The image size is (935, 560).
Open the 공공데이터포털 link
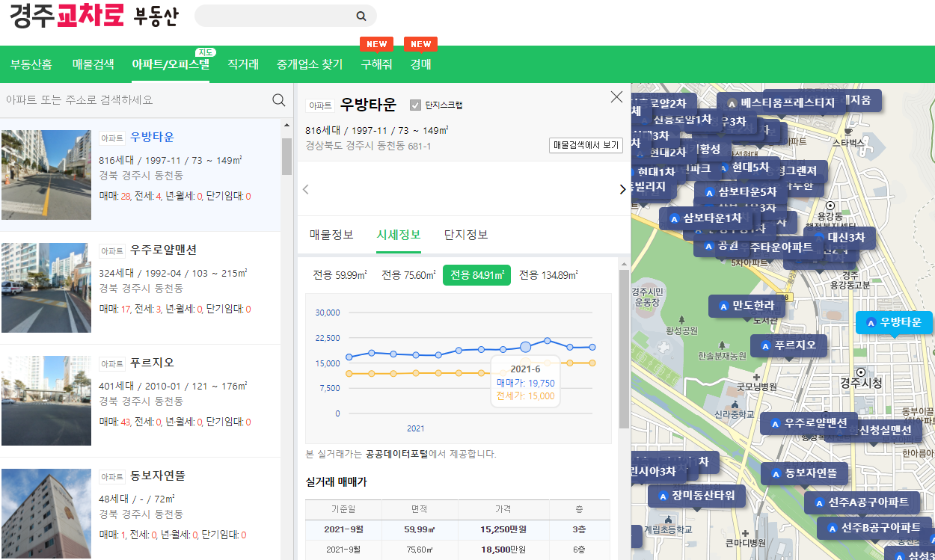395,454
